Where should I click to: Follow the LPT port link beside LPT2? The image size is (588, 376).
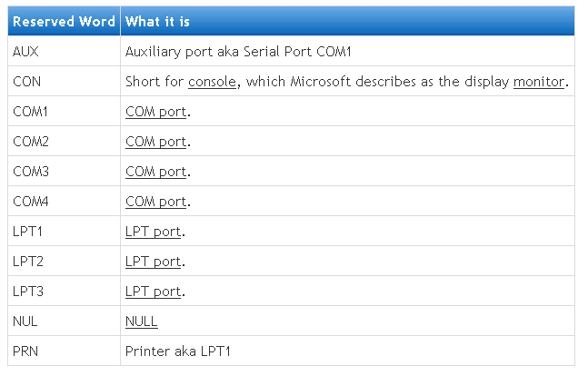point(153,262)
